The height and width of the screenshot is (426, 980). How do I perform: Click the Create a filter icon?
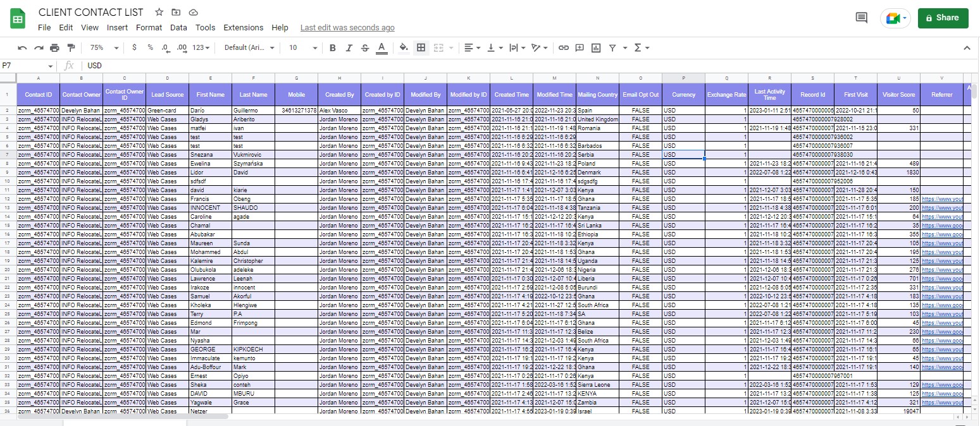[x=612, y=48]
